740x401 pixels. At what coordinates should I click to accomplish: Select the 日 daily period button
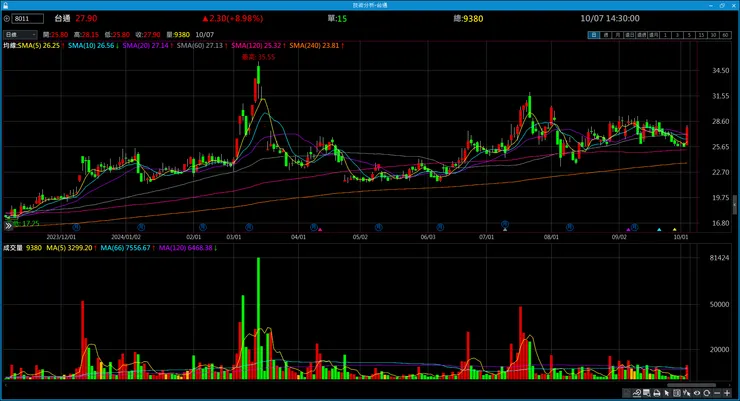pyautogui.click(x=594, y=35)
